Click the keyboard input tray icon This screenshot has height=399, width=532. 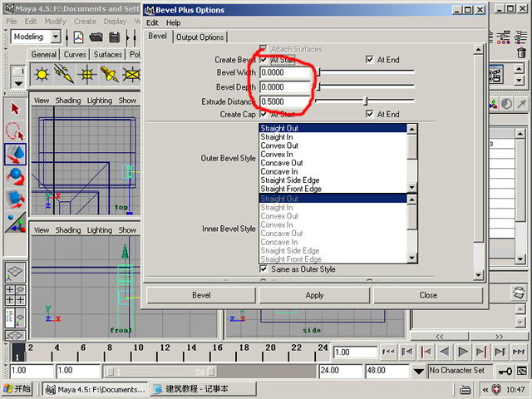(465, 390)
